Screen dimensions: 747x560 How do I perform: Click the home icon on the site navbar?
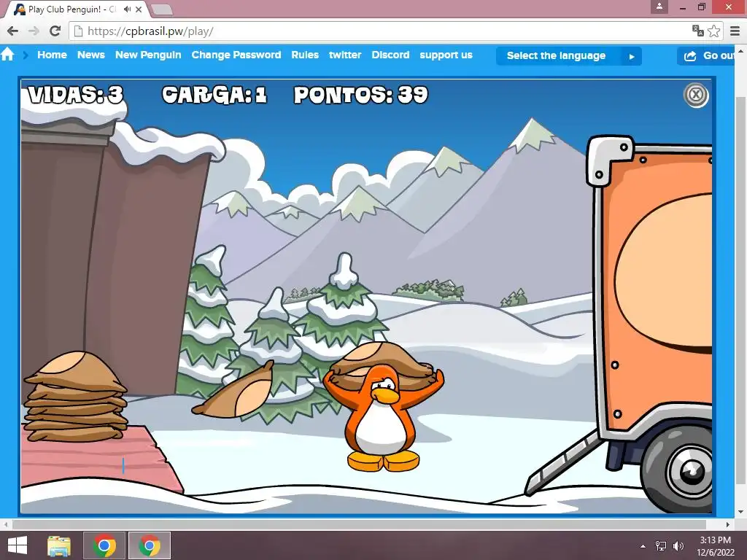7,54
